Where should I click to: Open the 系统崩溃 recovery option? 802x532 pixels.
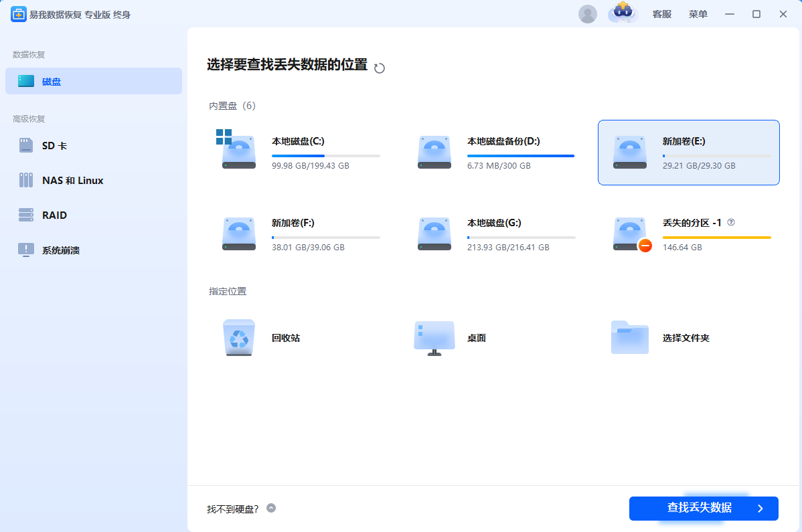[x=61, y=250]
